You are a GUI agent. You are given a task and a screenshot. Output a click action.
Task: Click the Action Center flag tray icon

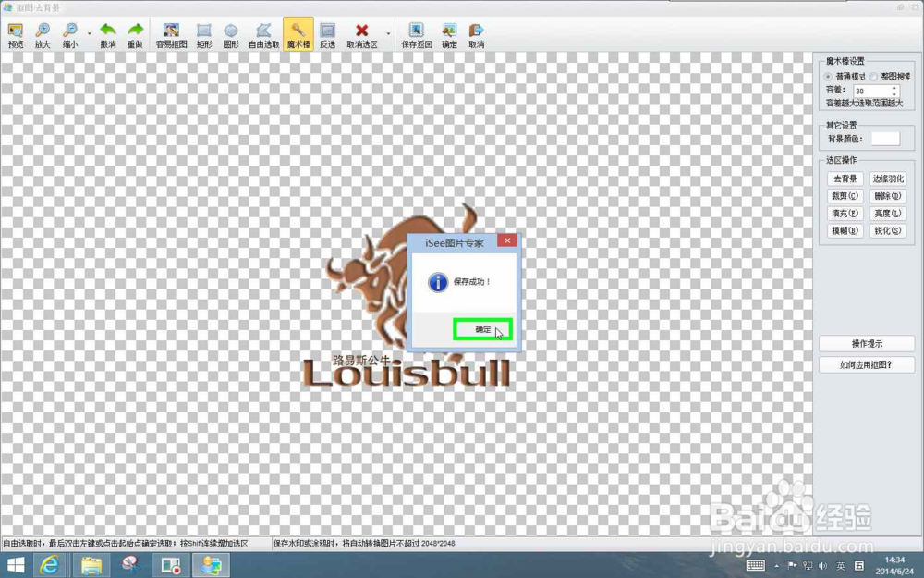(x=792, y=566)
